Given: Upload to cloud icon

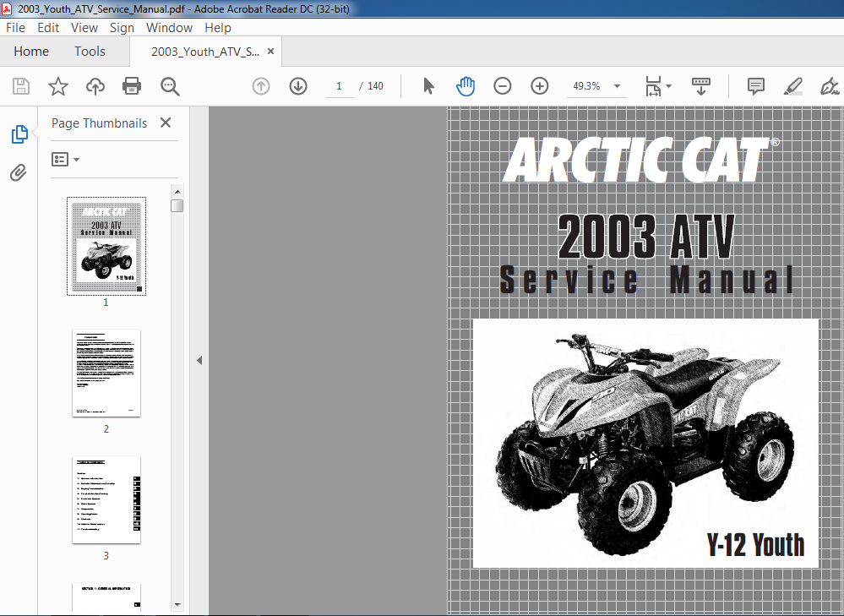Looking at the screenshot, I should pos(95,86).
